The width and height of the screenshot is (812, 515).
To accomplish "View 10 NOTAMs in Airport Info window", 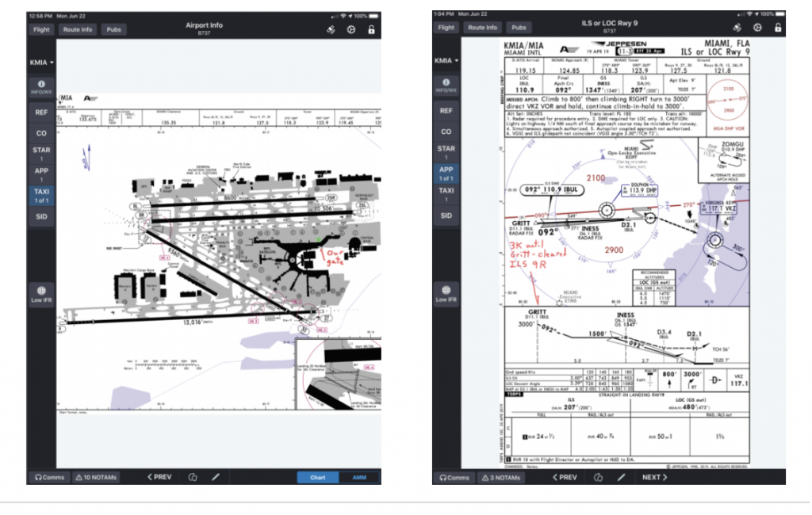I will click(x=96, y=477).
